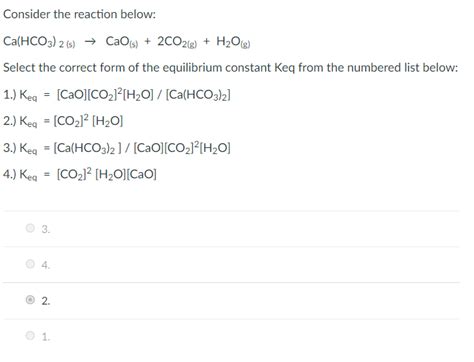Click the 2CO2(g) term in the equation
474x362 pixels.
pyautogui.click(x=177, y=42)
